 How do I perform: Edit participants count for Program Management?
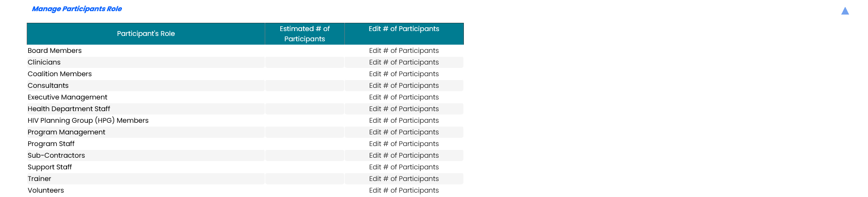404,132
